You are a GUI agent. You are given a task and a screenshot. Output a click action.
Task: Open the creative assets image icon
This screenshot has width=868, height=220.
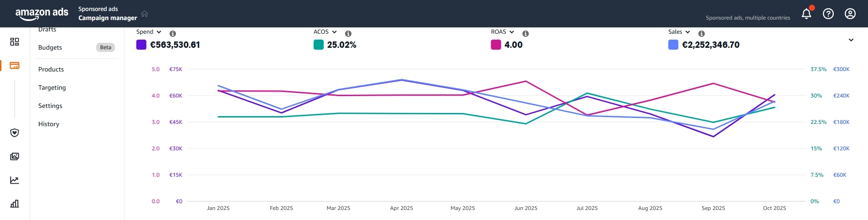15,157
